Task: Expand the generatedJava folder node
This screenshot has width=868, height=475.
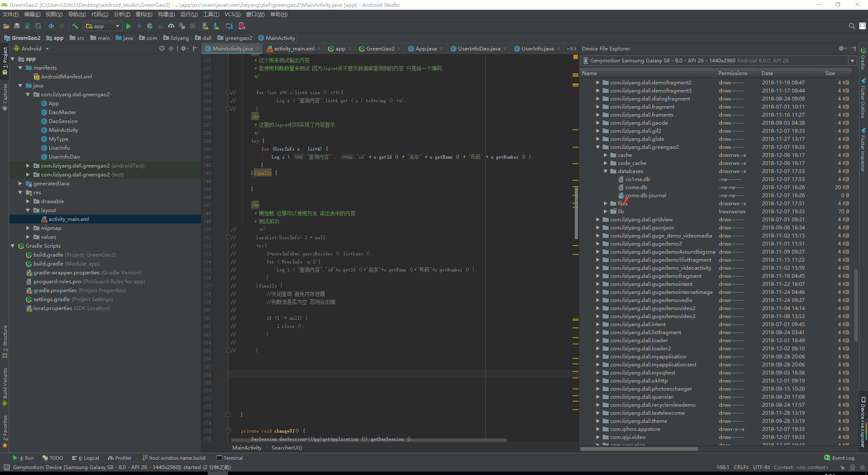Action: (x=20, y=184)
